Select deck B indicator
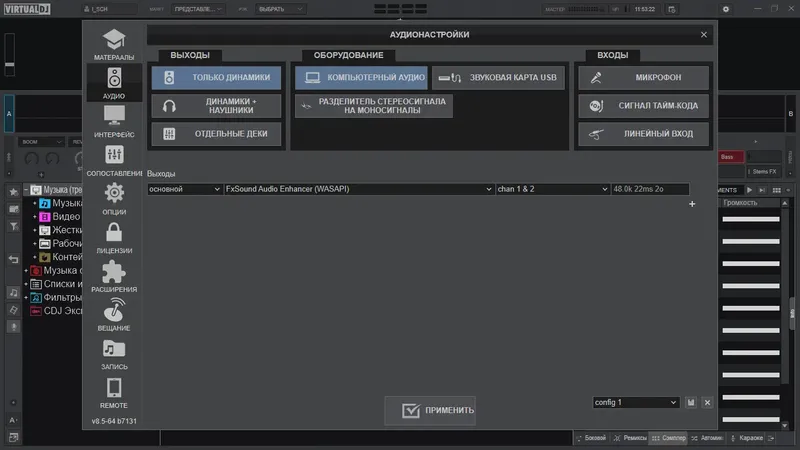This screenshot has height=450, width=800. pyautogui.click(x=790, y=114)
